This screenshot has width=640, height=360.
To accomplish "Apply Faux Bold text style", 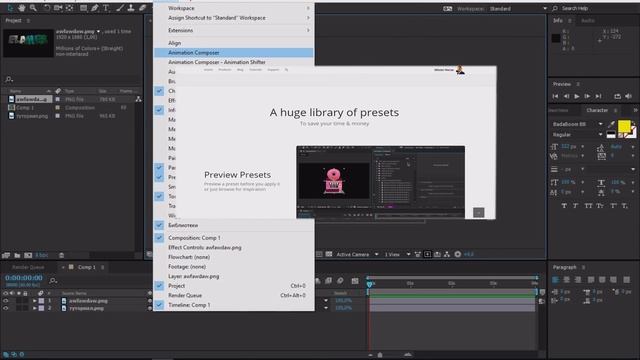I will click(564, 206).
